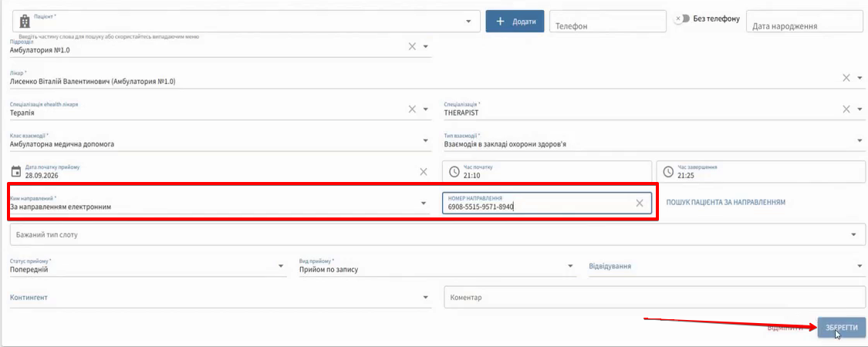The height and width of the screenshot is (347, 868).
Task: Click the Додати button
Action: (x=515, y=22)
